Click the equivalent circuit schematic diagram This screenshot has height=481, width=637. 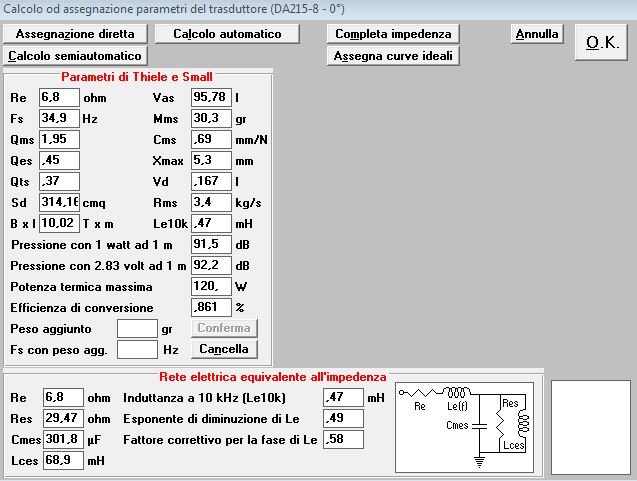(x=464, y=427)
